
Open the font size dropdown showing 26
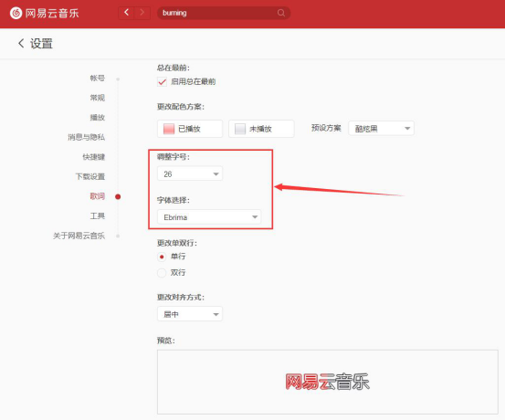(x=190, y=173)
